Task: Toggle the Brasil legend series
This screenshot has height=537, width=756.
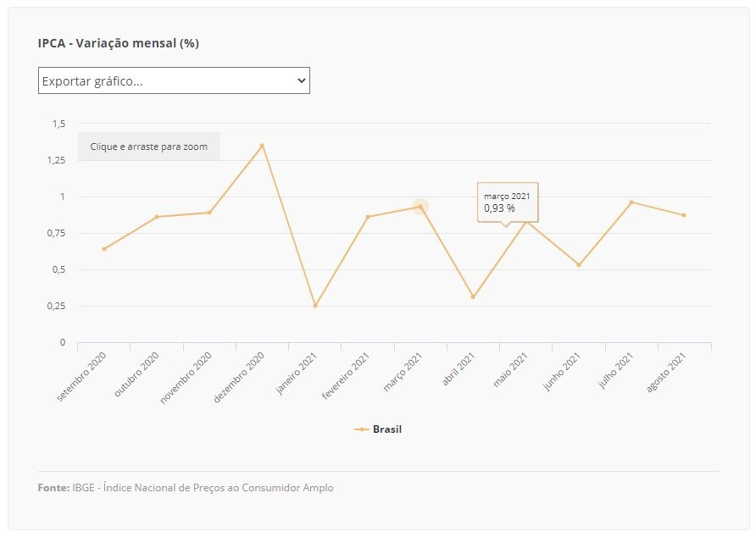Action: [378, 429]
